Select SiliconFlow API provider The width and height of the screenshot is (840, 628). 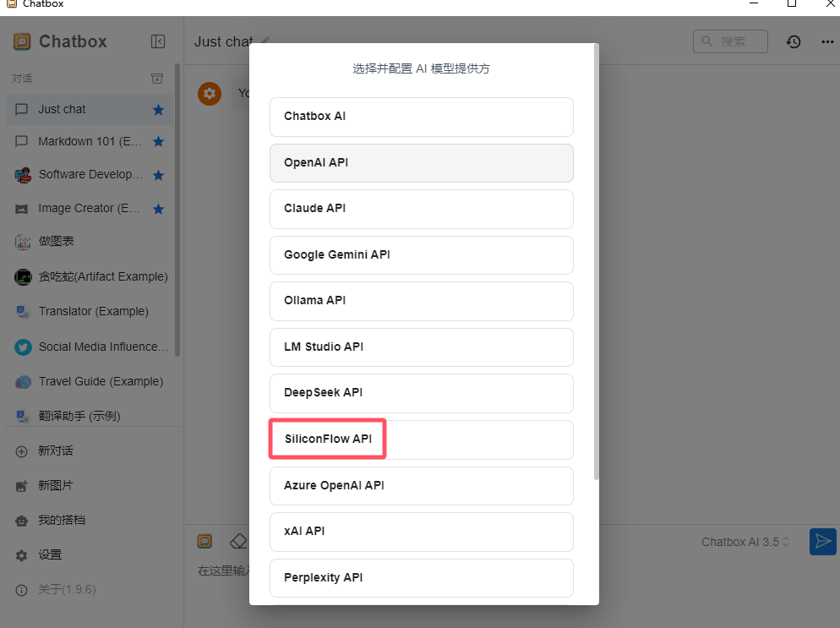[421, 440]
